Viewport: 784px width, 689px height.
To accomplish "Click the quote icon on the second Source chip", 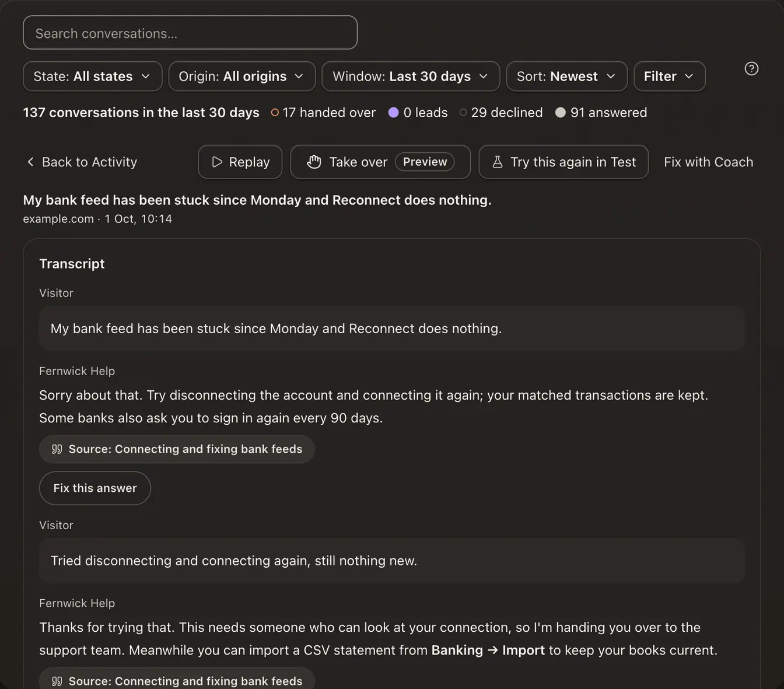I will pos(57,681).
